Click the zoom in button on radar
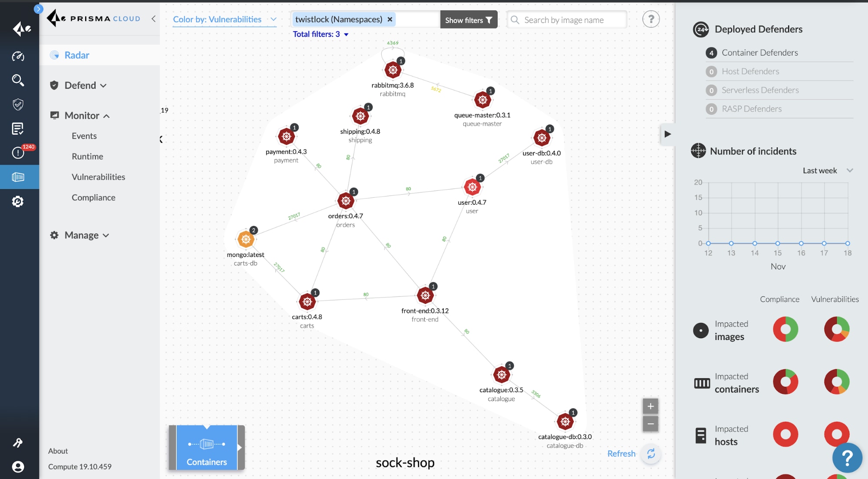This screenshot has width=868, height=479. pos(650,406)
